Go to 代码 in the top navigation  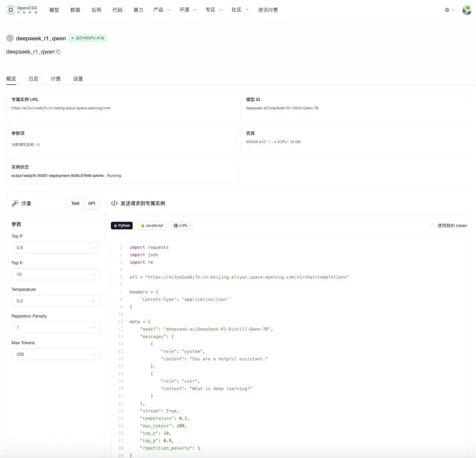(117, 10)
